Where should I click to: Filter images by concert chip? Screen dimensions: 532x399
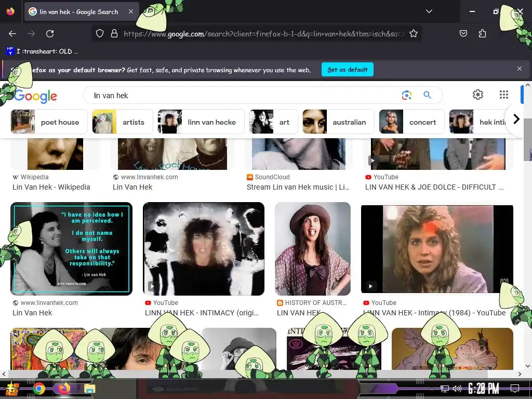pyautogui.click(x=411, y=122)
